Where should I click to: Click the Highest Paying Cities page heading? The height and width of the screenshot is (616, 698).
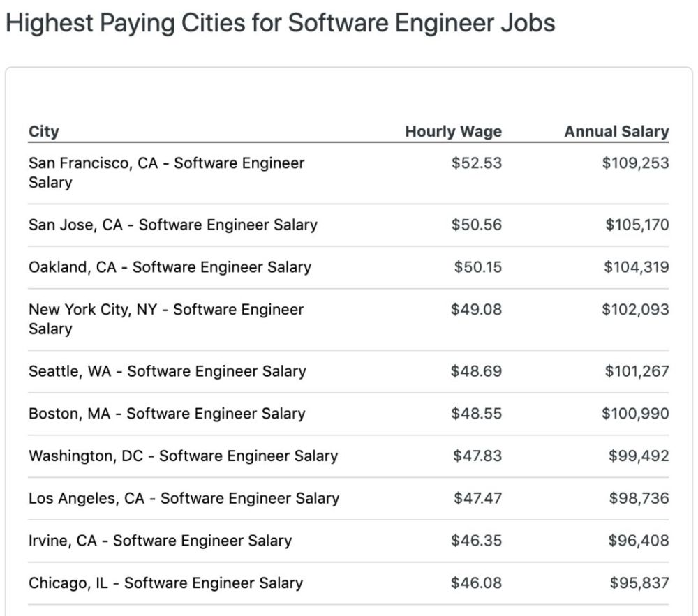tap(280, 23)
